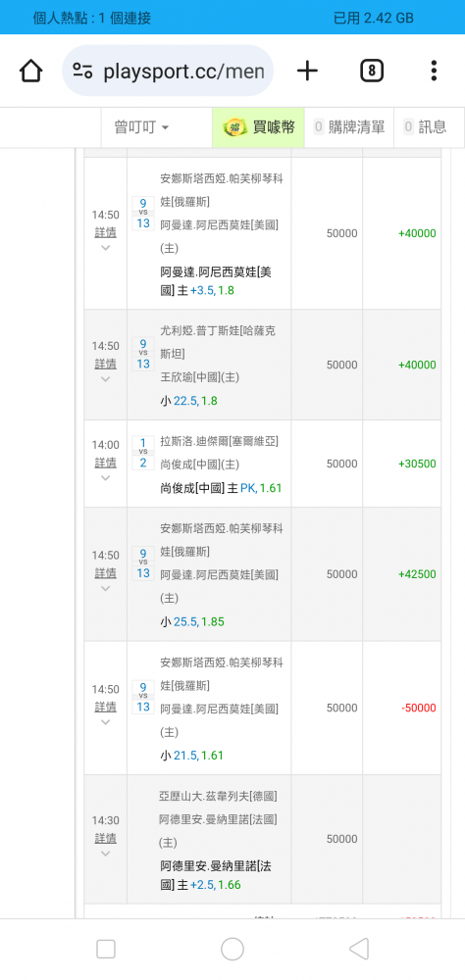Expand details chevron for 14:00 match
The width and height of the screenshot is (465, 980).
(x=105, y=478)
